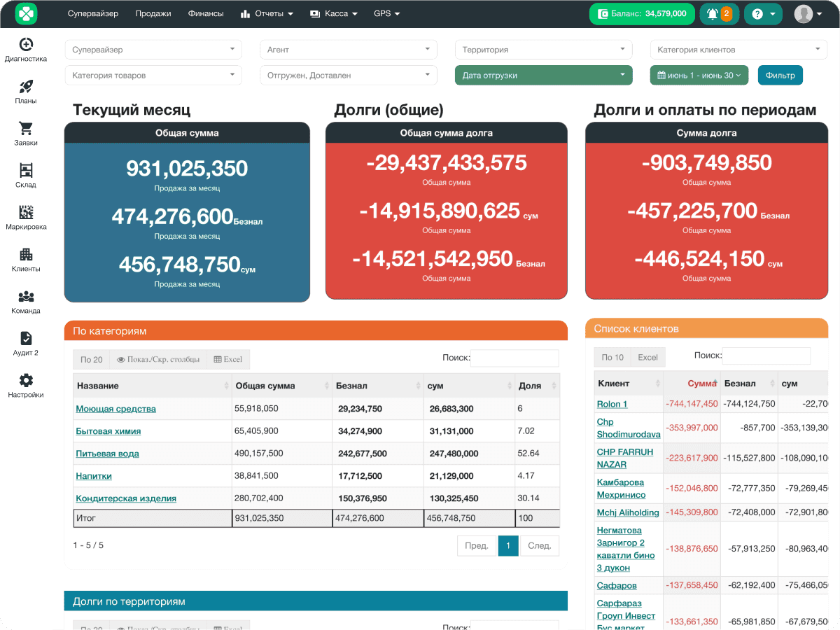Sort categories table by Доля column
This screenshot has width=840, height=630.
pyautogui.click(x=537, y=386)
